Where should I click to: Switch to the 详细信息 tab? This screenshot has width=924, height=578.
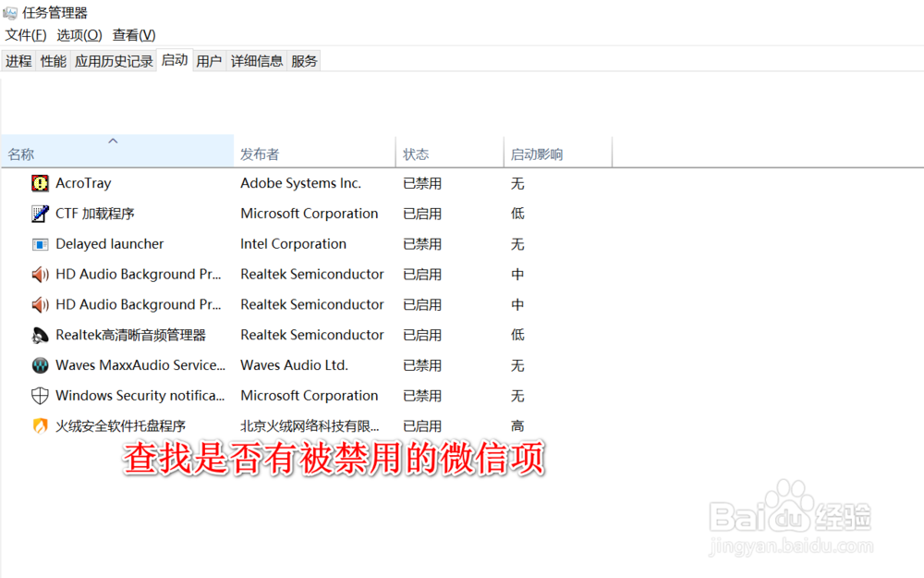pyautogui.click(x=257, y=61)
